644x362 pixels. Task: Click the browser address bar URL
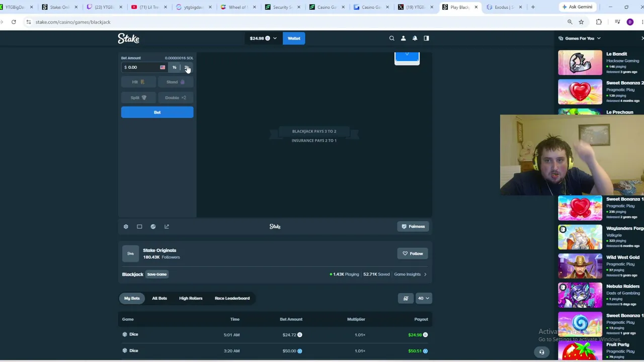click(x=73, y=22)
